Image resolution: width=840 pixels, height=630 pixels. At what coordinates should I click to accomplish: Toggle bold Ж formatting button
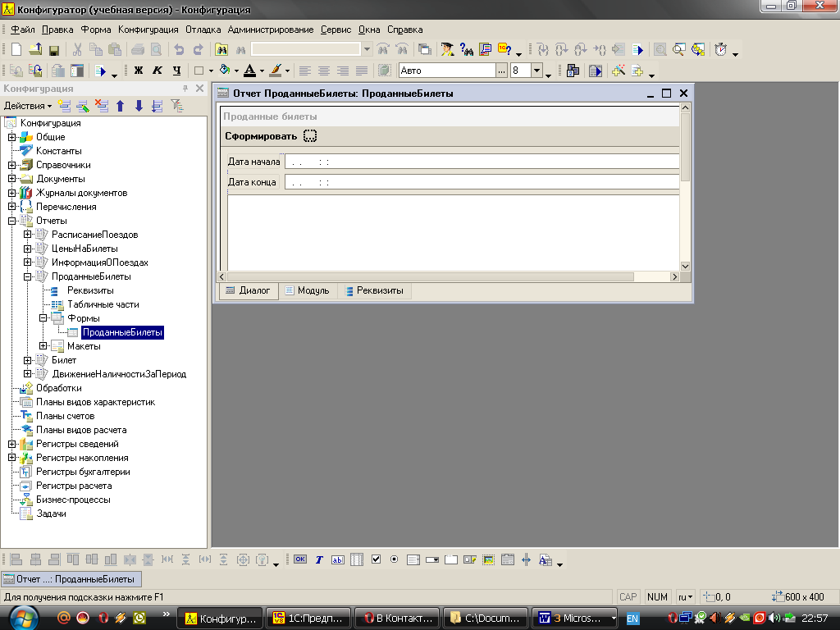139,71
